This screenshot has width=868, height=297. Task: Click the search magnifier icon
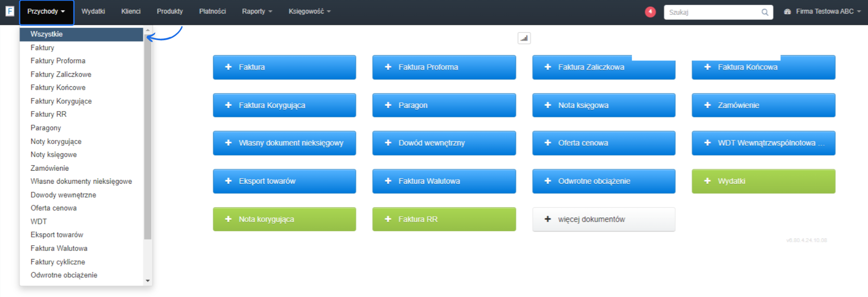click(764, 12)
